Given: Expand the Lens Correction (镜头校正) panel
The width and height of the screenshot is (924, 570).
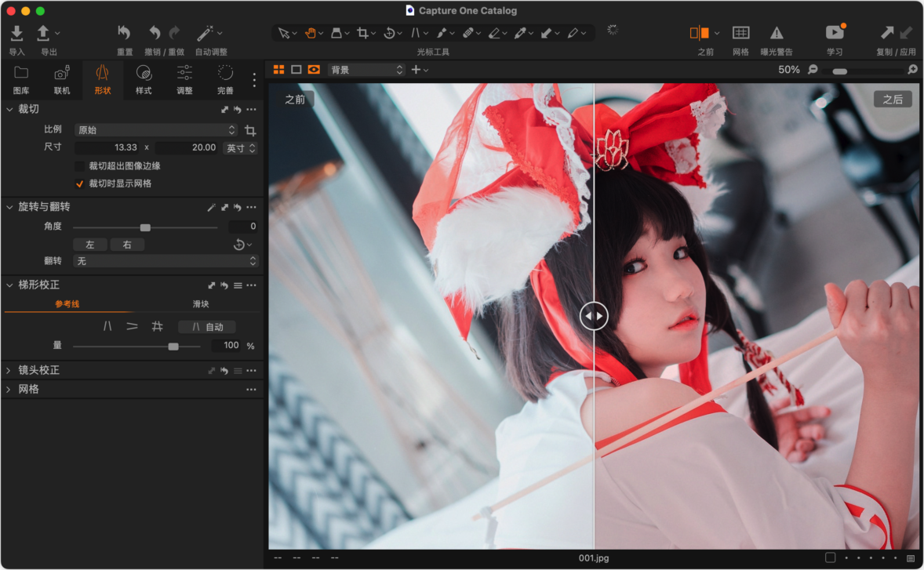Looking at the screenshot, I should point(9,371).
